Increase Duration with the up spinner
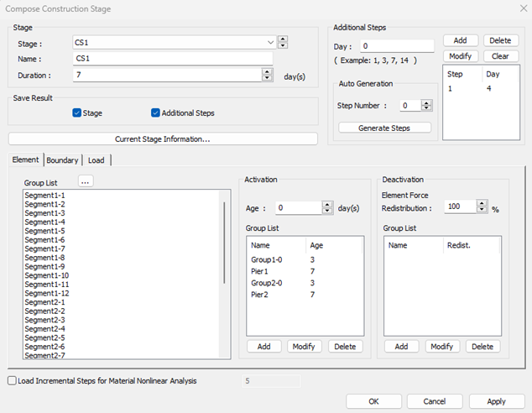 pos(268,71)
